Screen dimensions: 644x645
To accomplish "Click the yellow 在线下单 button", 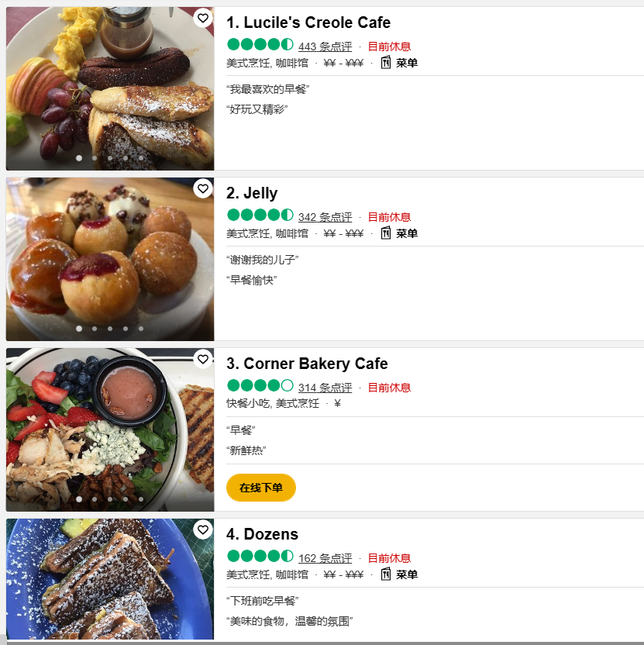I will tap(261, 488).
